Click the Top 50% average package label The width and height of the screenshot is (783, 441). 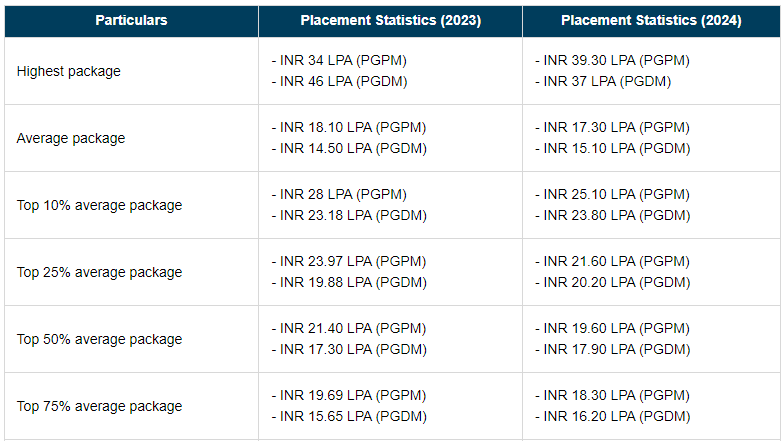(99, 339)
